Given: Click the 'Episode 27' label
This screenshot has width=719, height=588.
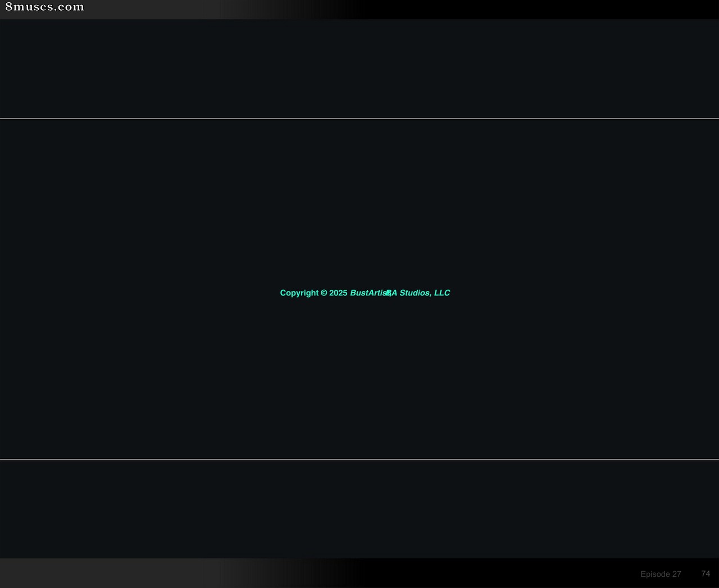Looking at the screenshot, I should click(x=661, y=574).
